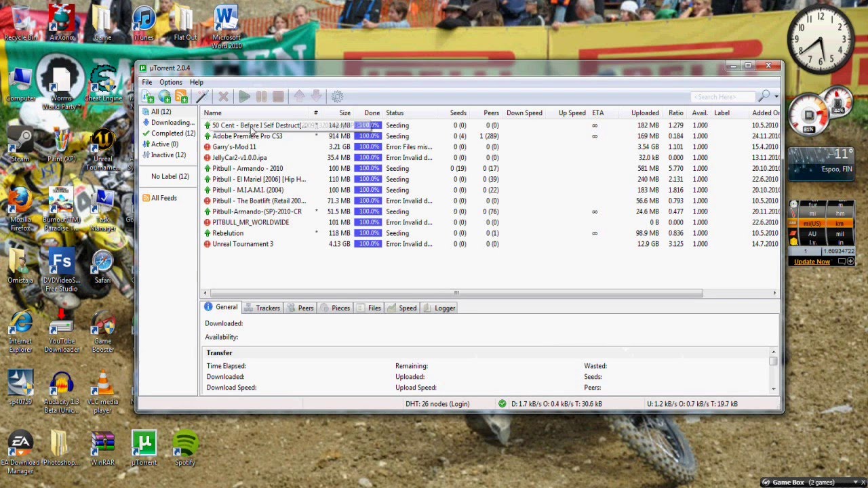Click Add Torrent from URL globe icon
This screenshot has height=488, width=868.
164,97
